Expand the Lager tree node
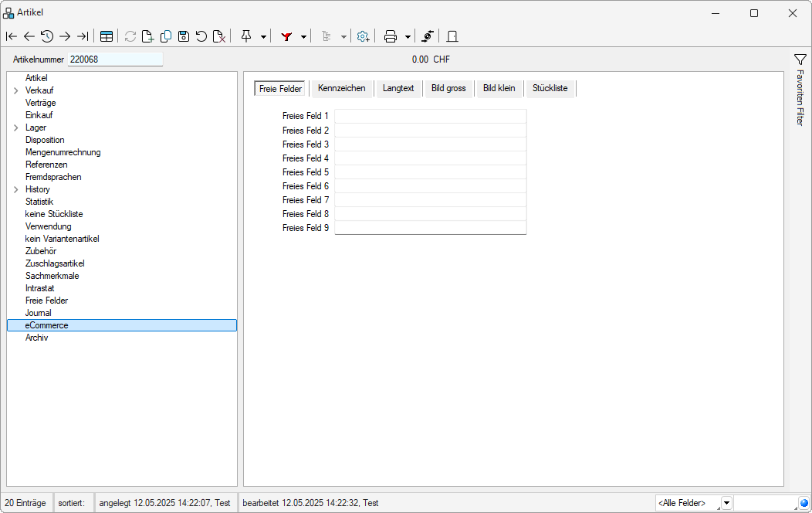 [16, 127]
